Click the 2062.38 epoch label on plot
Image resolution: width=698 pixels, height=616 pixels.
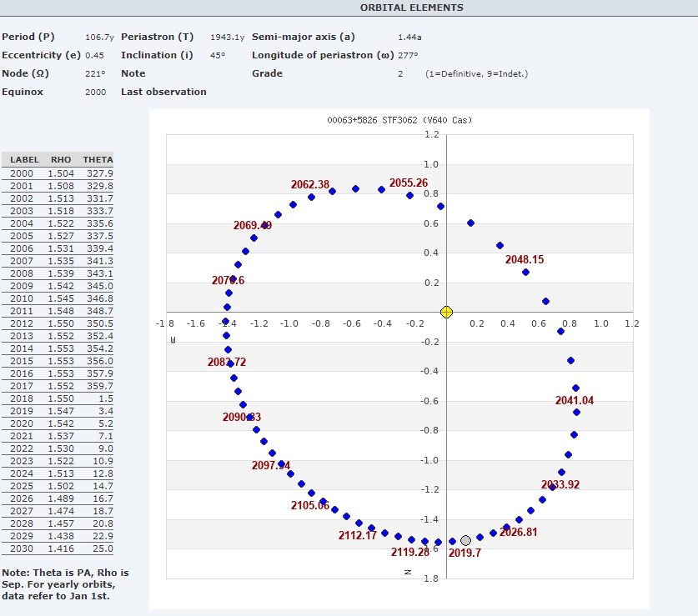[x=310, y=184]
